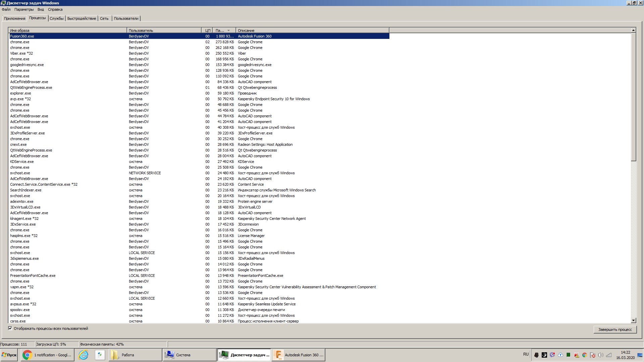Launch Internet Explorer from the taskbar
The width and height of the screenshot is (644, 362).
(83, 355)
